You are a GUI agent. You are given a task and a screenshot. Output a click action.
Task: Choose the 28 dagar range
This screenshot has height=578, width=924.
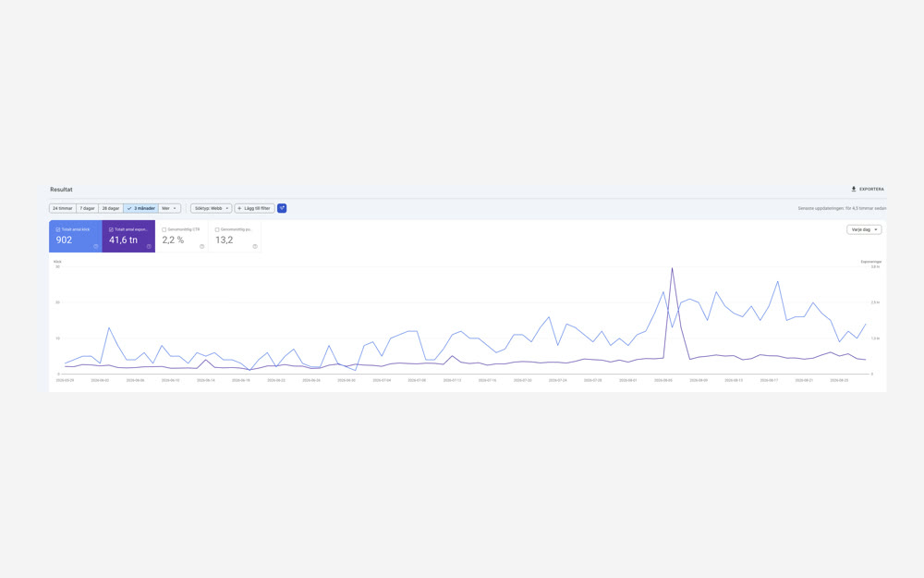pos(111,208)
